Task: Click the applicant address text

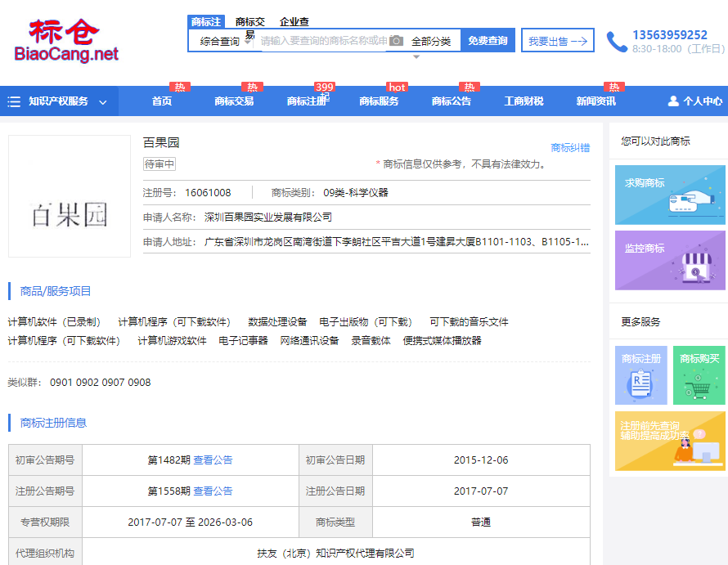Action: (x=397, y=242)
